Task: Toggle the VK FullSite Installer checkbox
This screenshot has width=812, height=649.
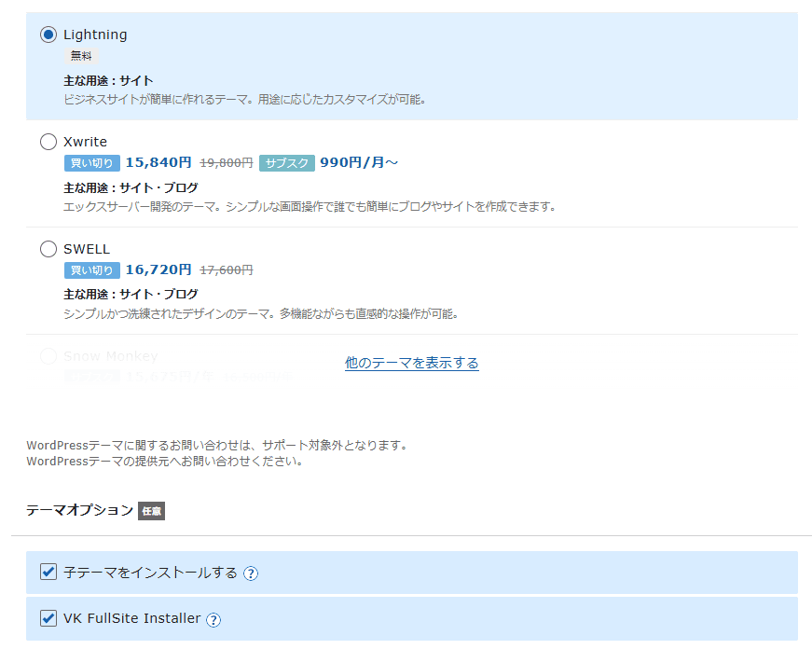Action: pyautogui.click(x=48, y=618)
